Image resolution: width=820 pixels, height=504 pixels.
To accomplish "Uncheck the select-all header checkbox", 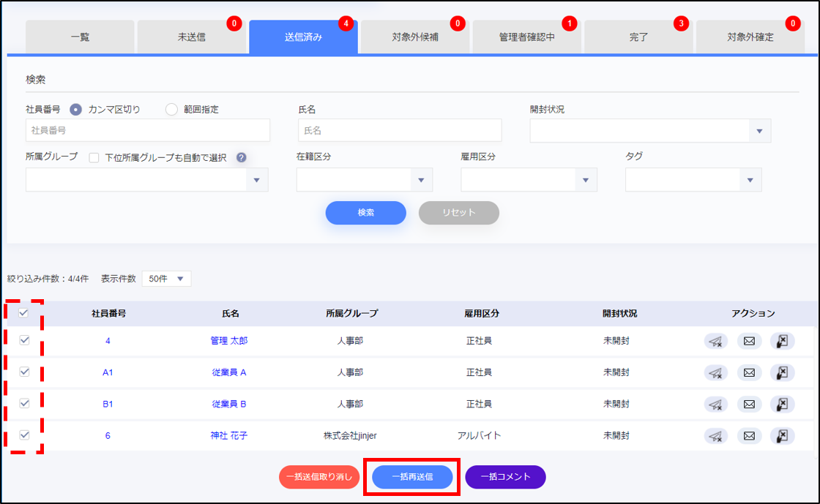I will click(24, 313).
